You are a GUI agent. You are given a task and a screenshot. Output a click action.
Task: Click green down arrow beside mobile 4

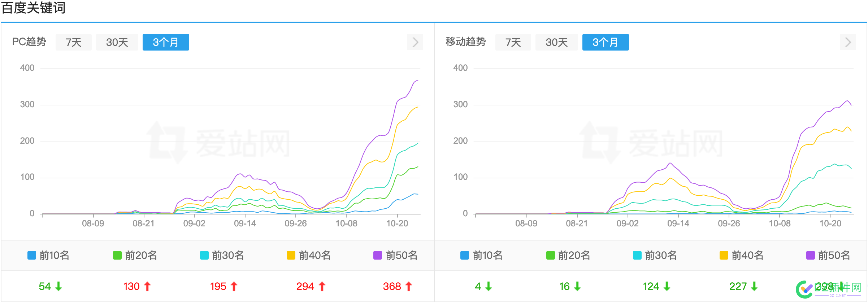click(489, 286)
